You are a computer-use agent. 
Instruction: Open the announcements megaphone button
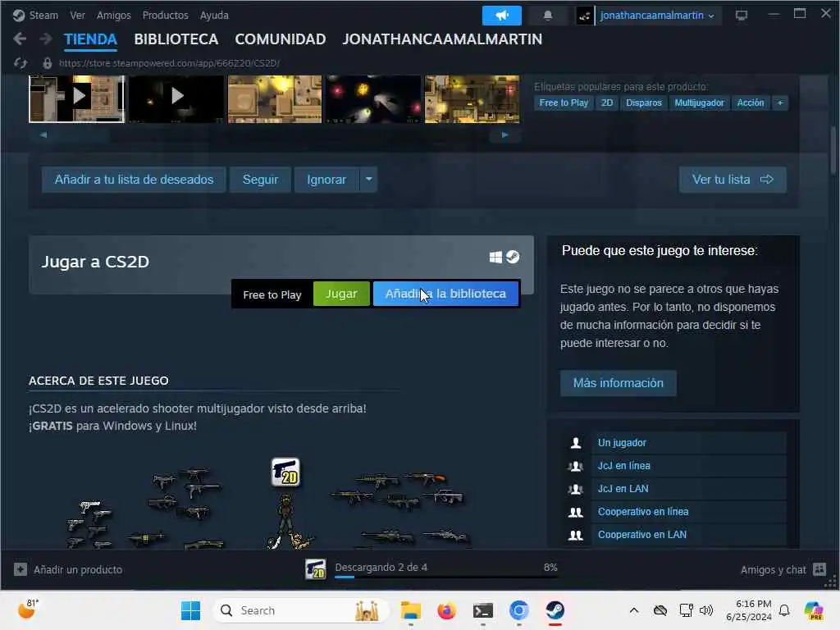pos(501,15)
